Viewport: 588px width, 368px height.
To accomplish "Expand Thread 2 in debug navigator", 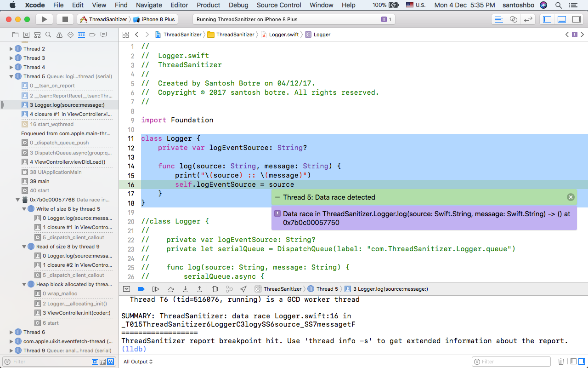I will 11,49.
